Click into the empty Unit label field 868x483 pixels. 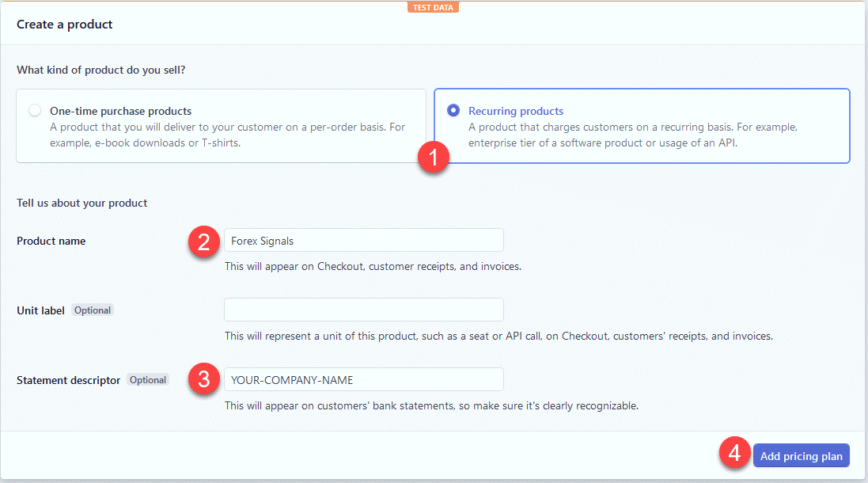[364, 310]
